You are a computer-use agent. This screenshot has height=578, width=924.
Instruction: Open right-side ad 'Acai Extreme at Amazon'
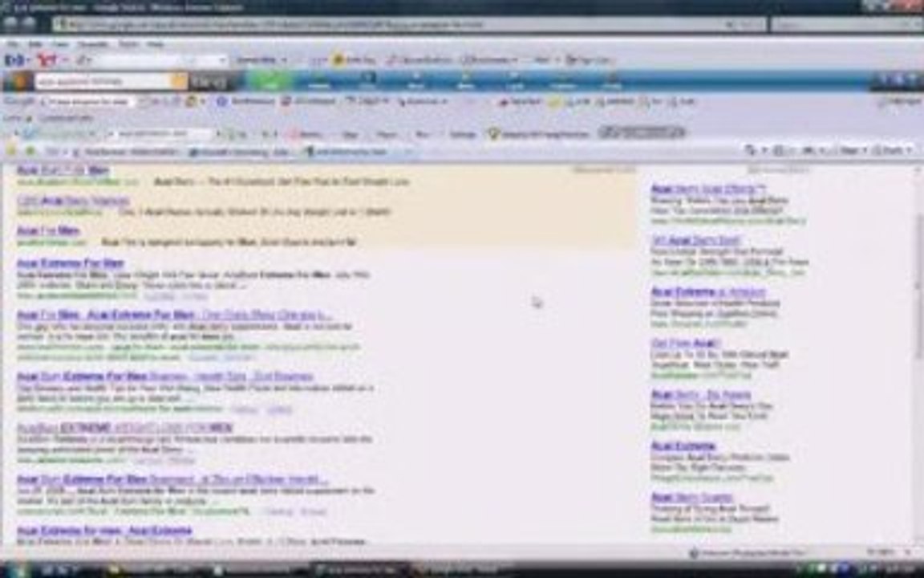[708, 292]
